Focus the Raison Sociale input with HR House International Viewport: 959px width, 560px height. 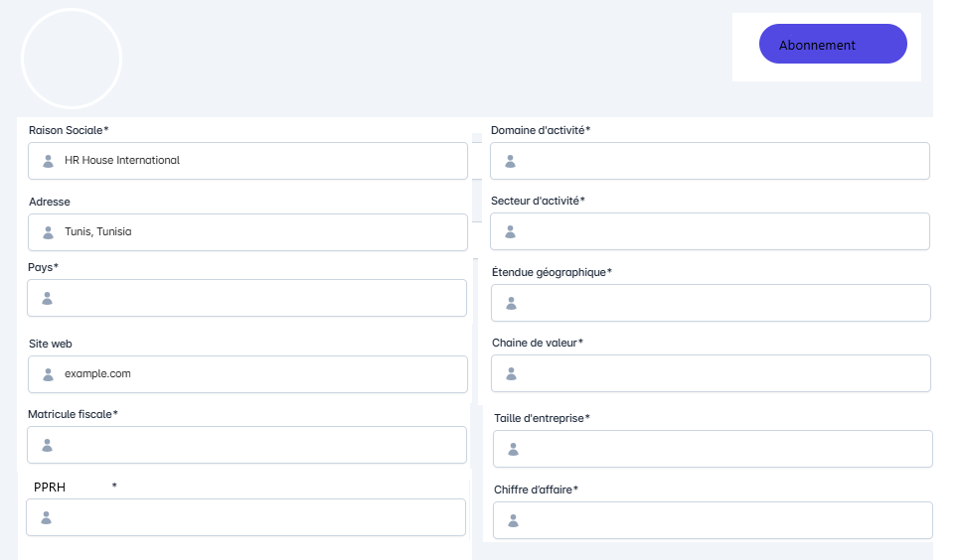(x=258, y=161)
